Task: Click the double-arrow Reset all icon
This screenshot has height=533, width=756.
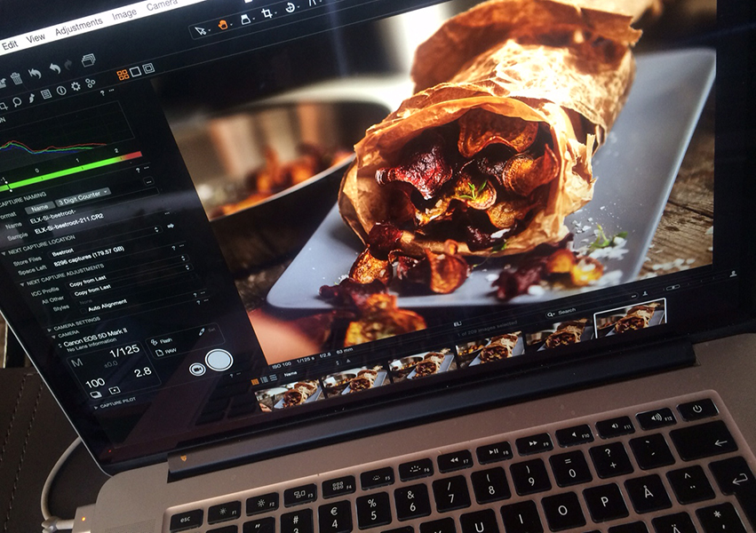Action: [x=35, y=73]
